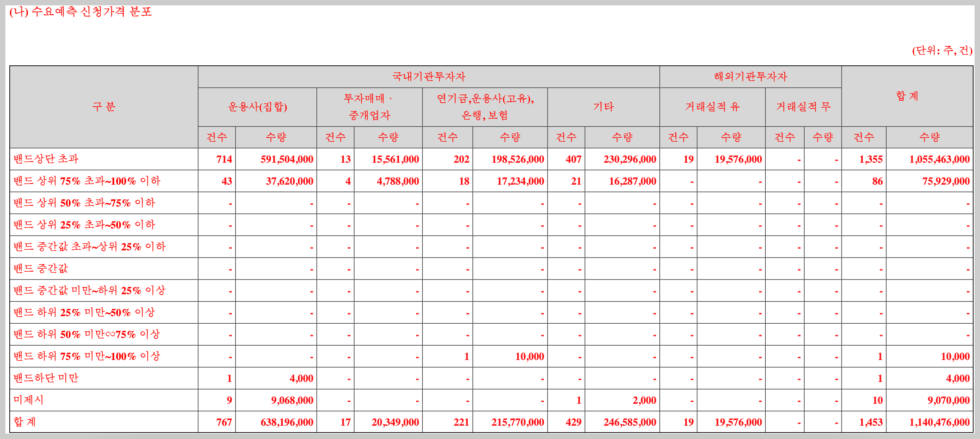The image size is (980, 439).
Task: Select the '해외기관투자자' header cell
Action: pos(750,77)
